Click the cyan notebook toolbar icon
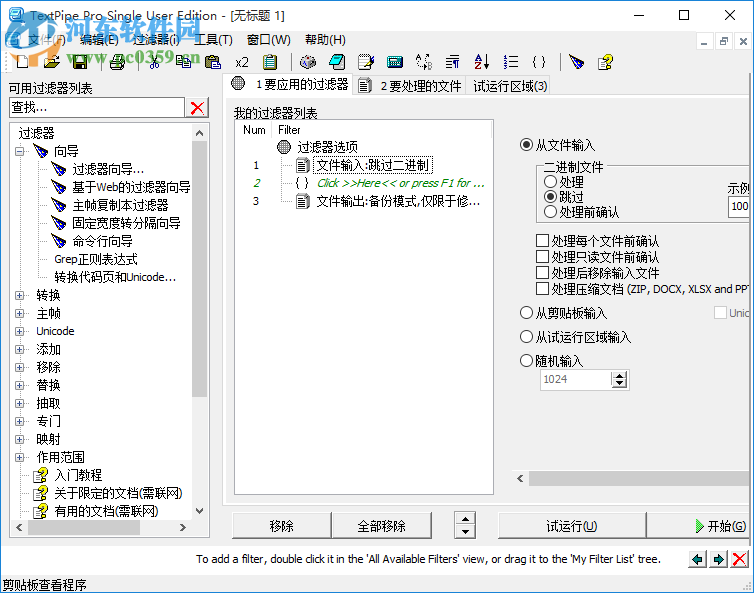Screen dimensions: 754x593 point(337,62)
